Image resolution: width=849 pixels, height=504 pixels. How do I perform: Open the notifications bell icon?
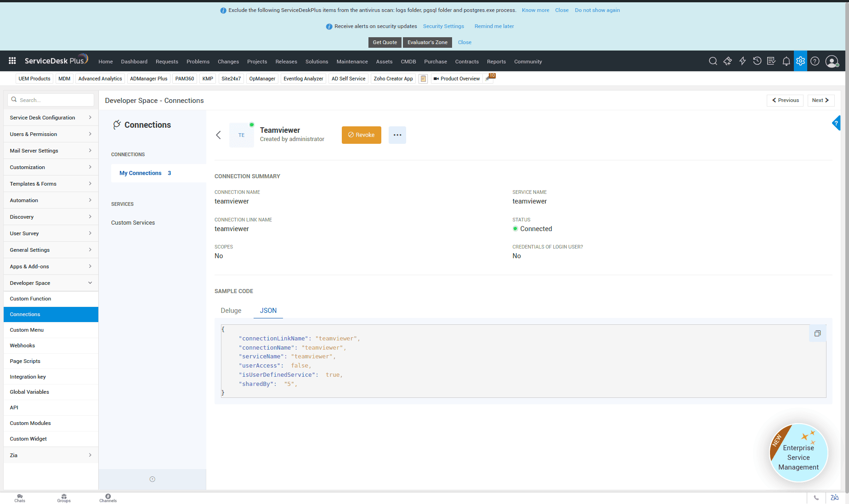(786, 61)
